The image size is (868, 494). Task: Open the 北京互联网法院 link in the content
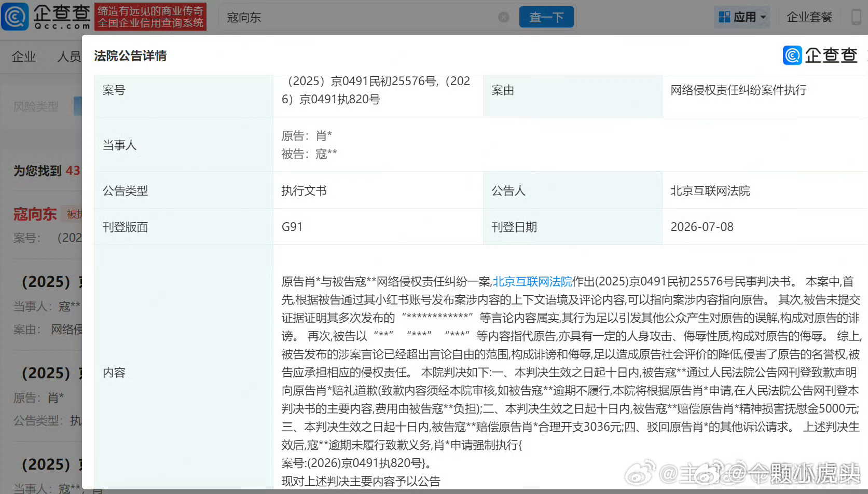(532, 281)
